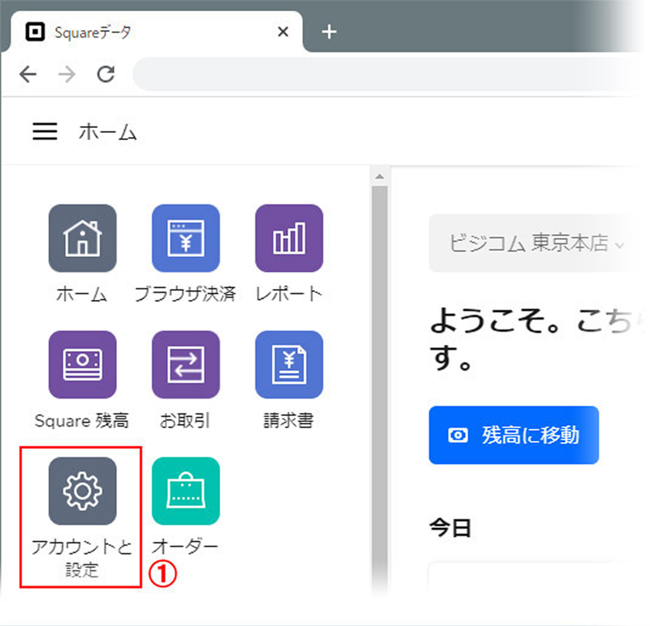The width and height of the screenshot is (672, 626).
Task: Open ブラウザ決済 browser payment icon
Action: click(185, 238)
